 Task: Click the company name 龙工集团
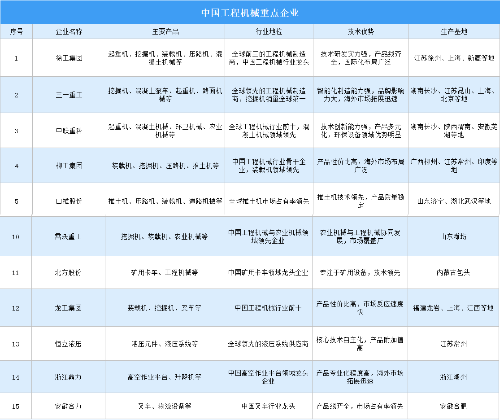pos(68,308)
